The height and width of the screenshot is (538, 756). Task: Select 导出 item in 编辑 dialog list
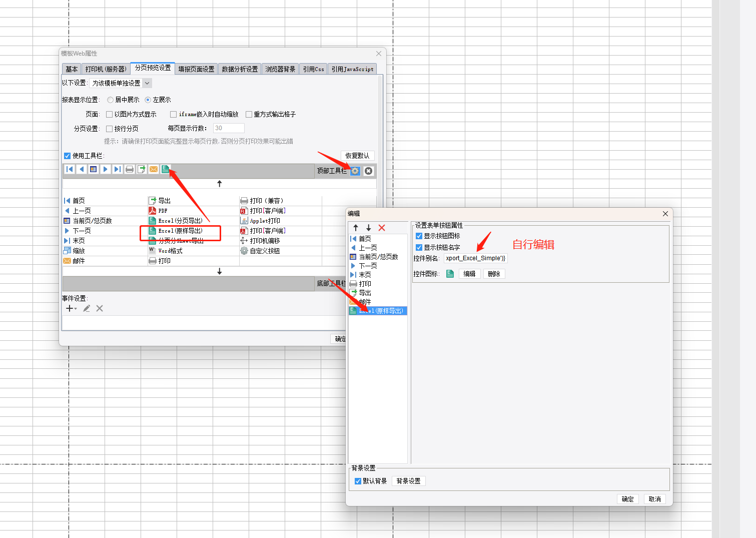tap(378, 293)
